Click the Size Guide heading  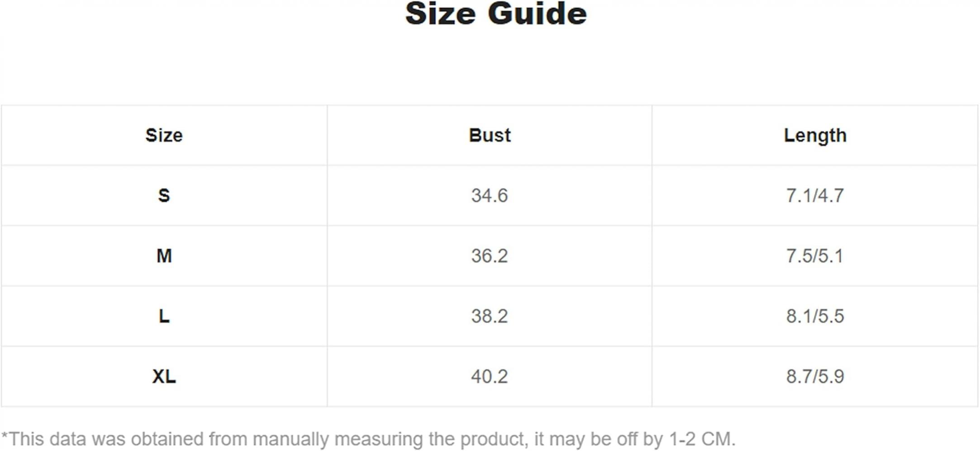point(496,14)
